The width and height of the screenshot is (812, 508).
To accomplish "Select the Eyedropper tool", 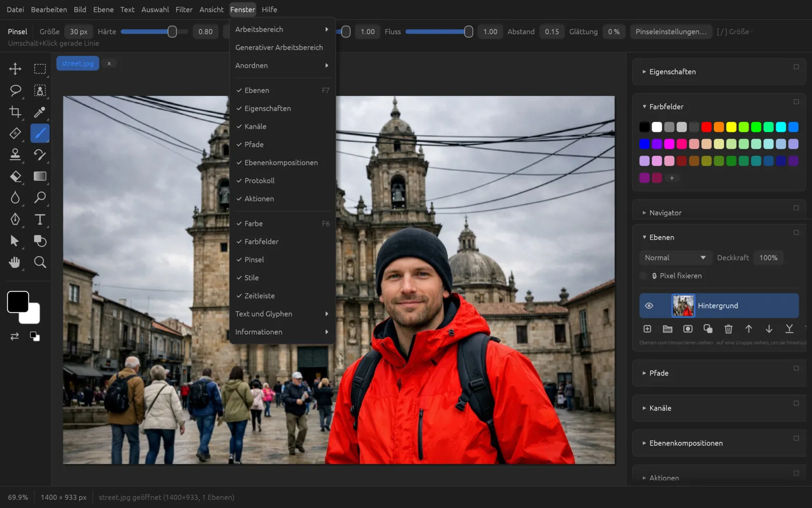I will coord(40,112).
